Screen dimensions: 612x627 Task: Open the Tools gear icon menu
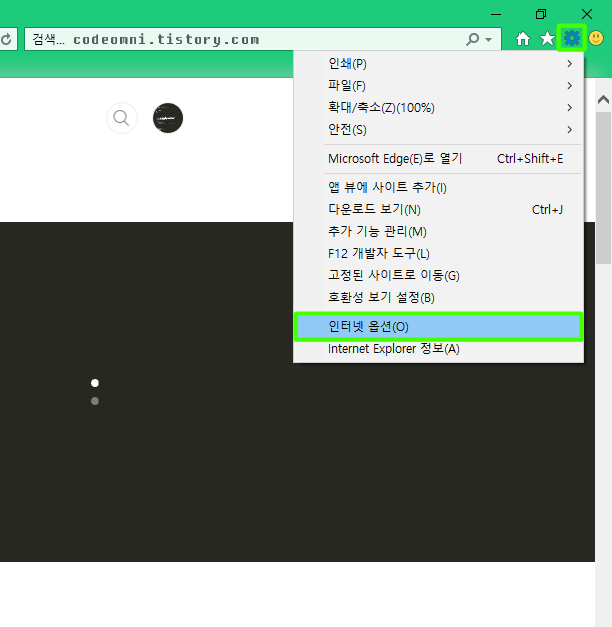click(x=572, y=38)
